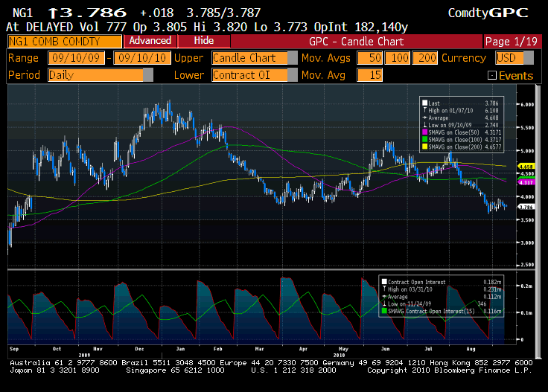Click the range start date field 09/10/09

(77, 58)
